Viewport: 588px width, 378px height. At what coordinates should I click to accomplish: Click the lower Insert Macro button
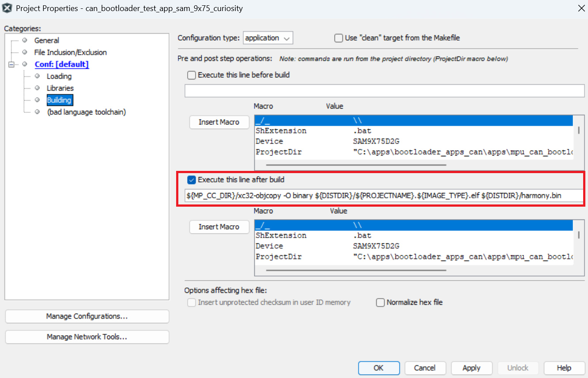[x=219, y=227]
